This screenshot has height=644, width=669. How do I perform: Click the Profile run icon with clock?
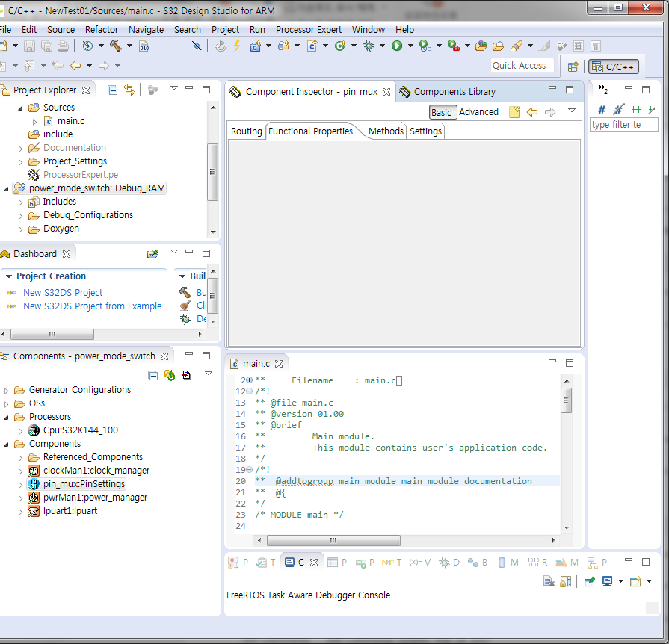[x=425, y=46]
